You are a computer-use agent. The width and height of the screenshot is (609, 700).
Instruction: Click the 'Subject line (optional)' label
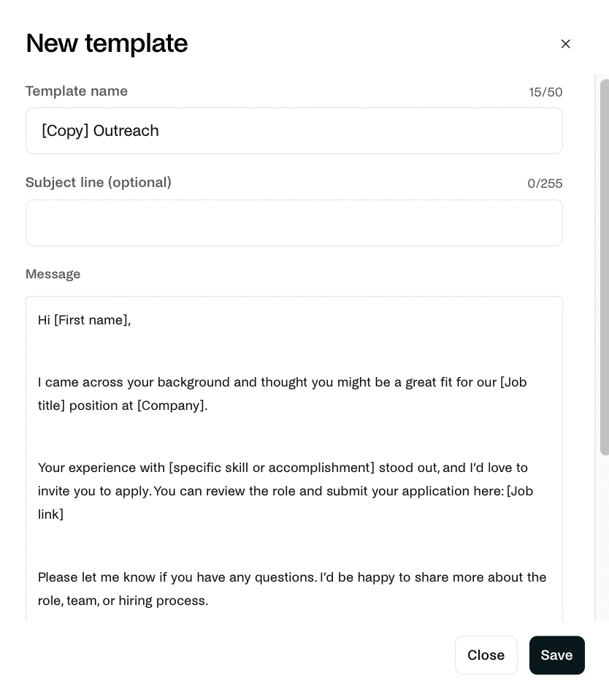(98, 183)
